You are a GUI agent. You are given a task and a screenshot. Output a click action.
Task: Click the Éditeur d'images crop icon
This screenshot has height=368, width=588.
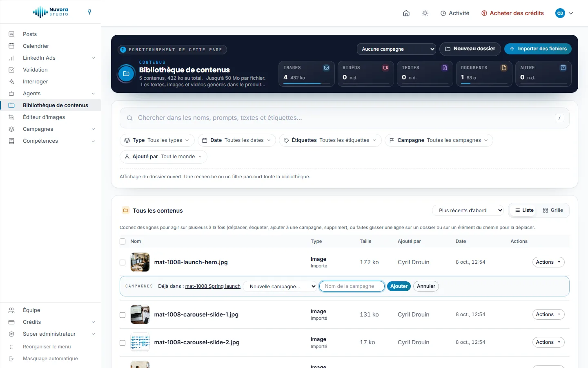click(x=11, y=117)
